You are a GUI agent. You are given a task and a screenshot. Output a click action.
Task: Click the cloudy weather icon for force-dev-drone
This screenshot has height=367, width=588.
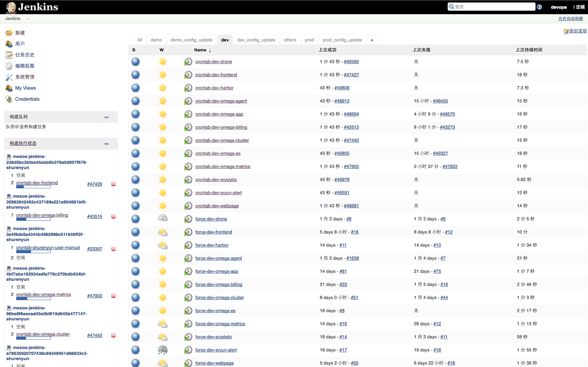point(163,219)
